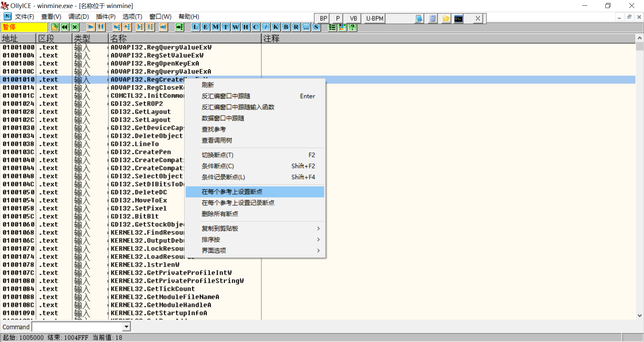Expand the 界面选项 submenu
This screenshot has height=342, width=644.
click(255, 250)
